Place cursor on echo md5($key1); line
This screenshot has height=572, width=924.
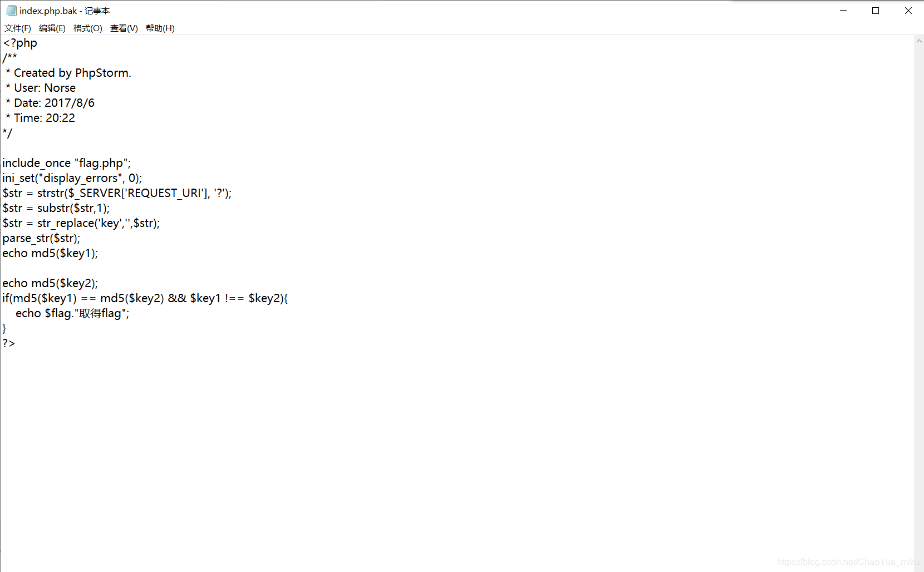(x=50, y=253)
